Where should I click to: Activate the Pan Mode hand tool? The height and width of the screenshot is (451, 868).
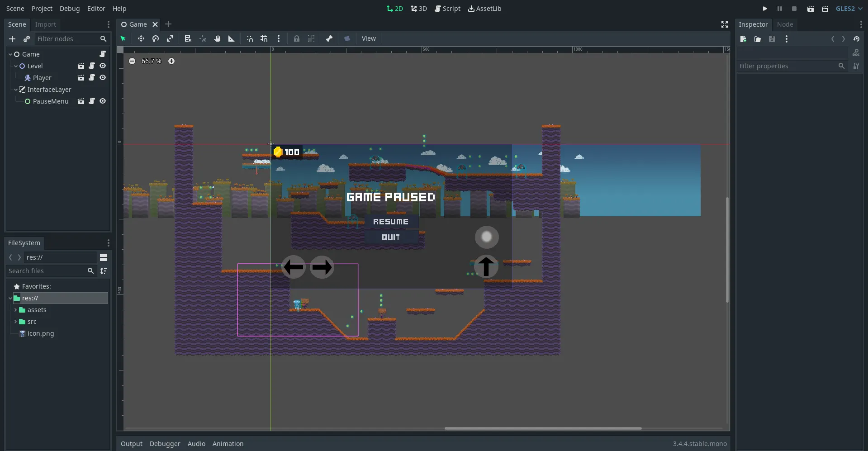pyautogui.click(x=217, y=38)
